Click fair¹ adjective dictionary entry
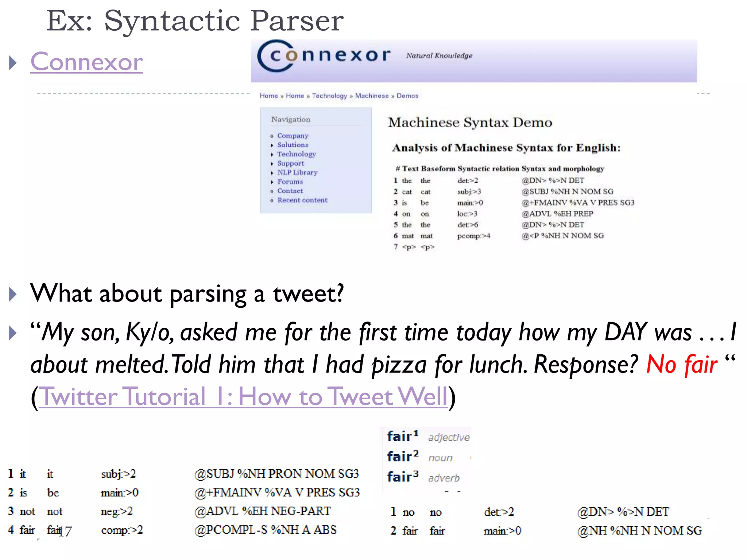 click(x=428, y=436)
